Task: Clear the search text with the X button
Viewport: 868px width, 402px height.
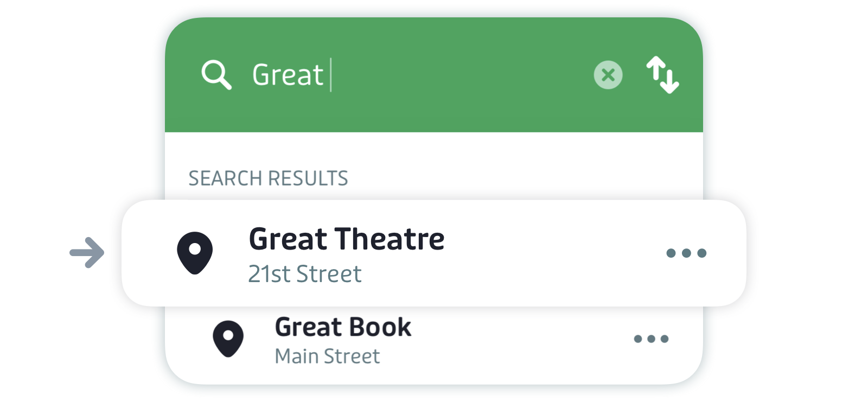Action: (x=608, y=75)
